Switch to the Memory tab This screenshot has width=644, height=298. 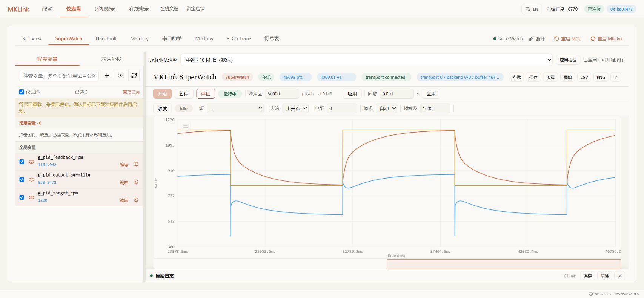pos(139,38)
